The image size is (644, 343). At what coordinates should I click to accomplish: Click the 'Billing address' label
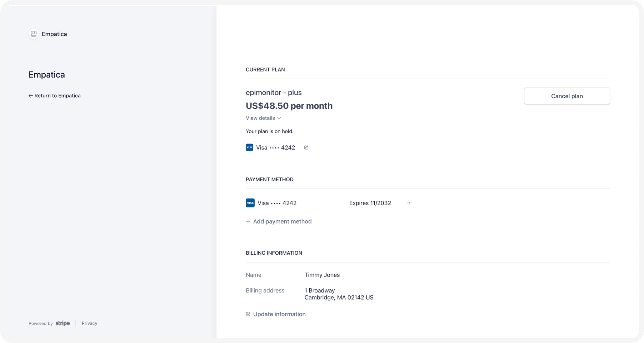(265, 290)
